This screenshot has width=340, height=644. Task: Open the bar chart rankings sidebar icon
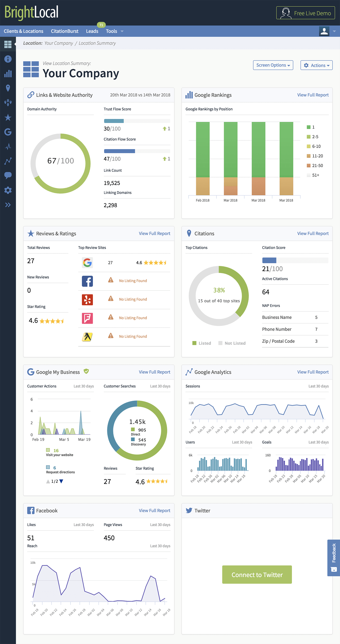coord(8,73)
